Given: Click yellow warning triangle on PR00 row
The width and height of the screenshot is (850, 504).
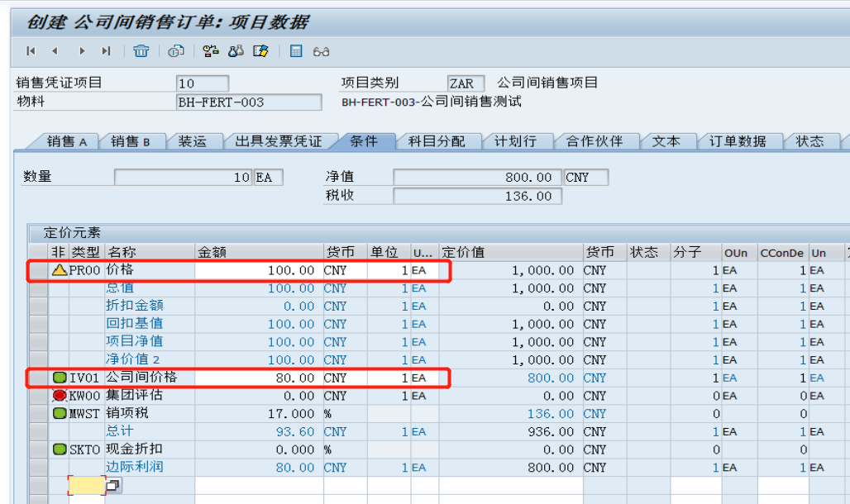Looking at the screenshot, I should click(59, 270).
